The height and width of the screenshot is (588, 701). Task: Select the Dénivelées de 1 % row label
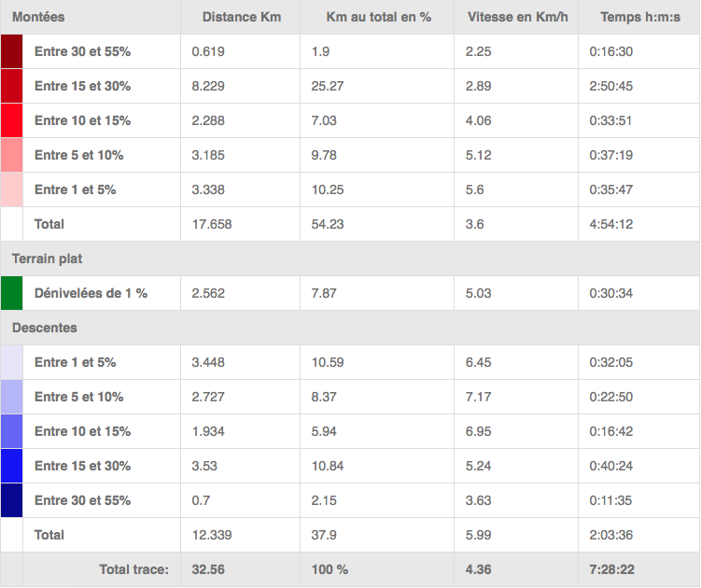click(x=91, y=293)
